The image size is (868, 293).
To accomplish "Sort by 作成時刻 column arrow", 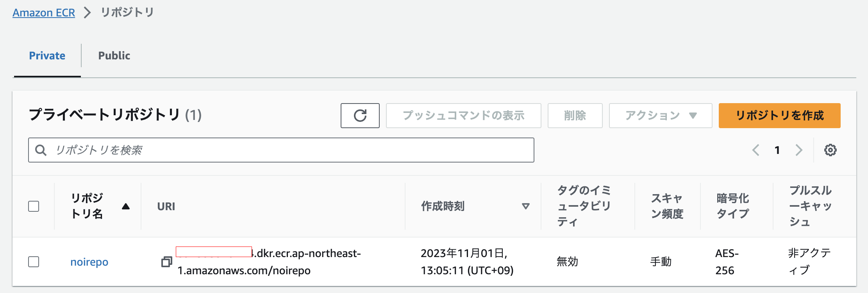I will (x=526, y=206).
